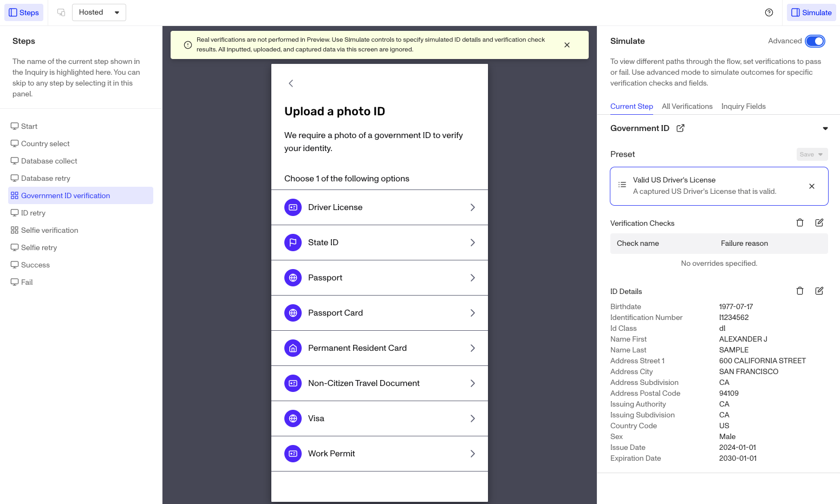Toggle the Simulate panel button
The height and width of the screenshot is (504, 840).
click(x=811, y=12)
